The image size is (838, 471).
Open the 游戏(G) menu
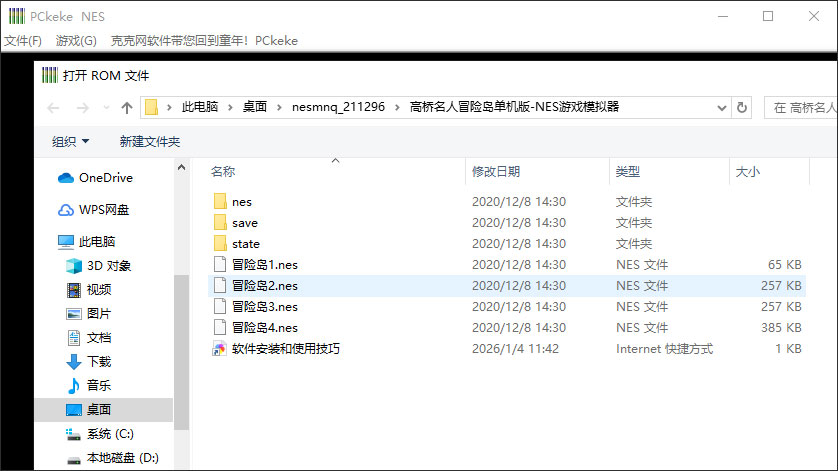click(x=76, y=41)
